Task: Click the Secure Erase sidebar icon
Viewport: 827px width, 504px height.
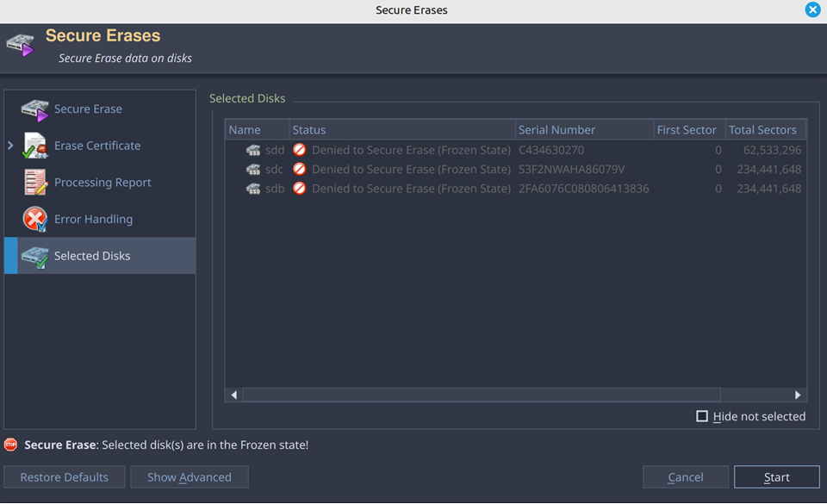Action: tap(34, 109)
